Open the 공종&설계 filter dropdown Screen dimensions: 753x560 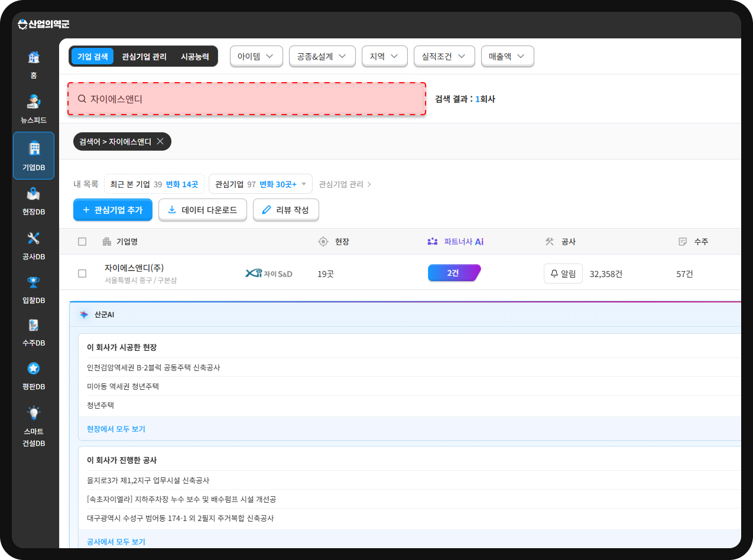pyautogui.click(x=322, y=57)
